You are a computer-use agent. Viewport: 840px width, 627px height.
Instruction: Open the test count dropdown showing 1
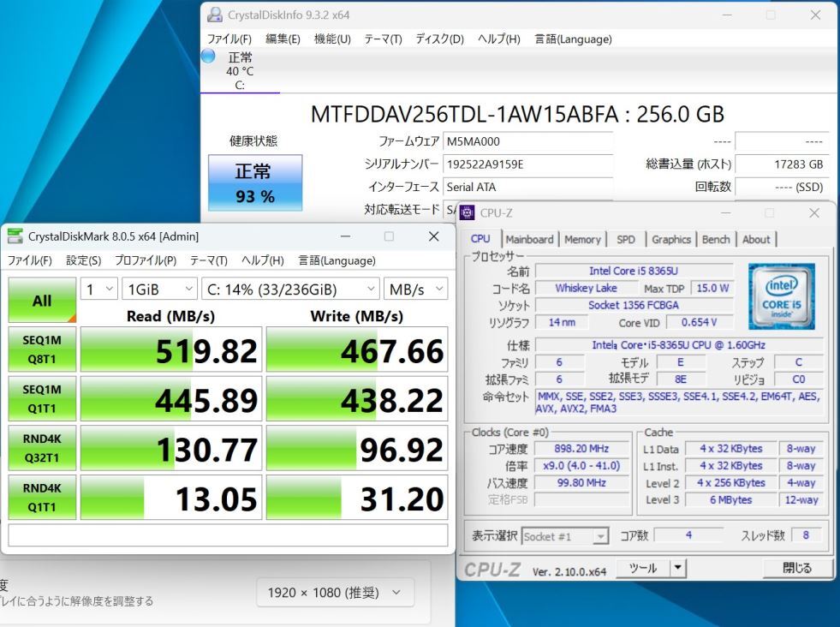[99, 290]
